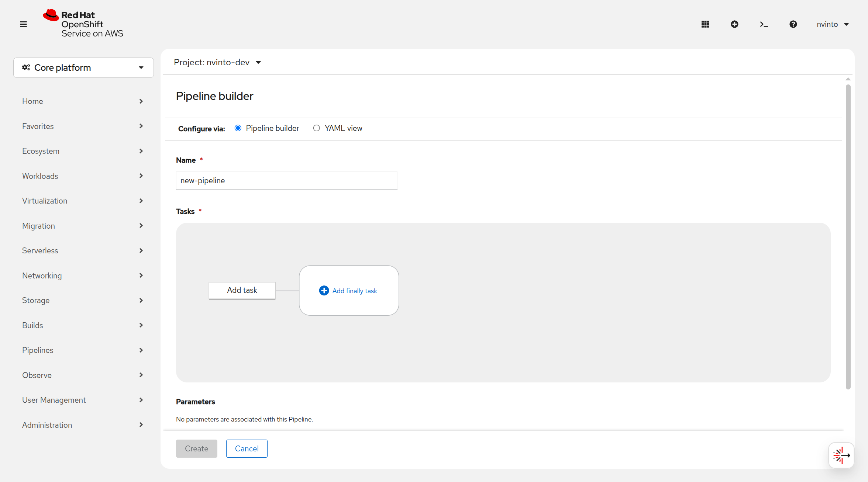Open the quick create plus menu
The image size is (868, 482).
coord(734,24)
